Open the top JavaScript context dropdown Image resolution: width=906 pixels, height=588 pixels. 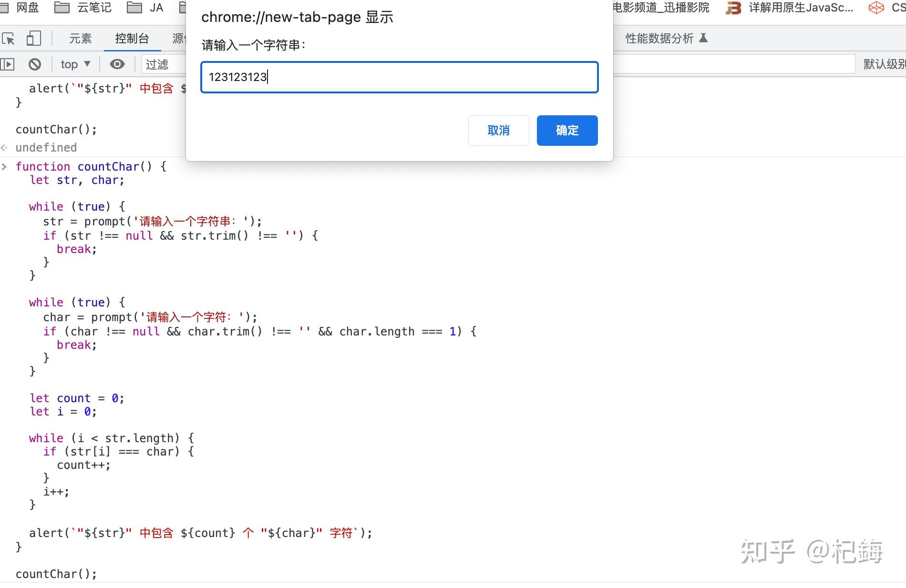[x=75, y=64]
